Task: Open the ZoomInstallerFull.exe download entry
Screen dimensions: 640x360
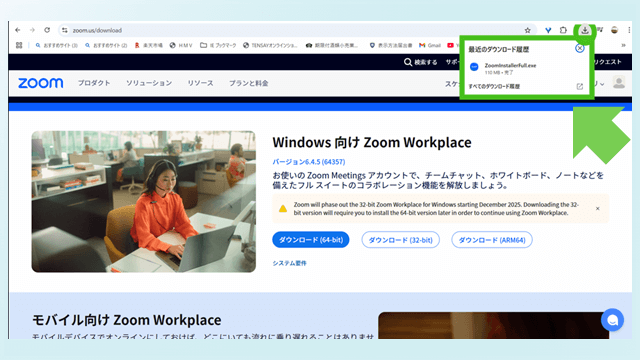Action: coord(527,68)
